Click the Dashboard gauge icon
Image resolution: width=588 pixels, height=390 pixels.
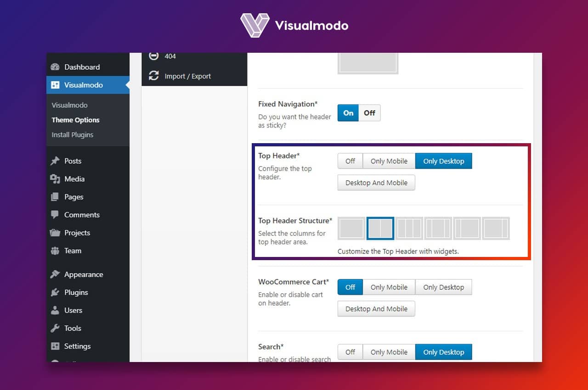(x=55, y=67)
